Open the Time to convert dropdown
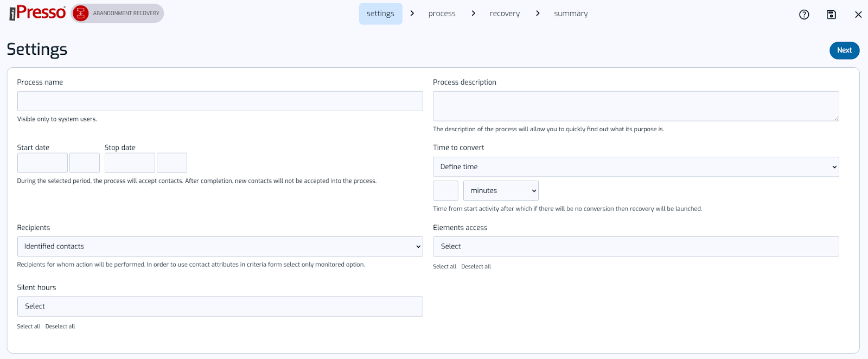Image resolution: width=868 pixels, height=359 pixels. point(635,167)
